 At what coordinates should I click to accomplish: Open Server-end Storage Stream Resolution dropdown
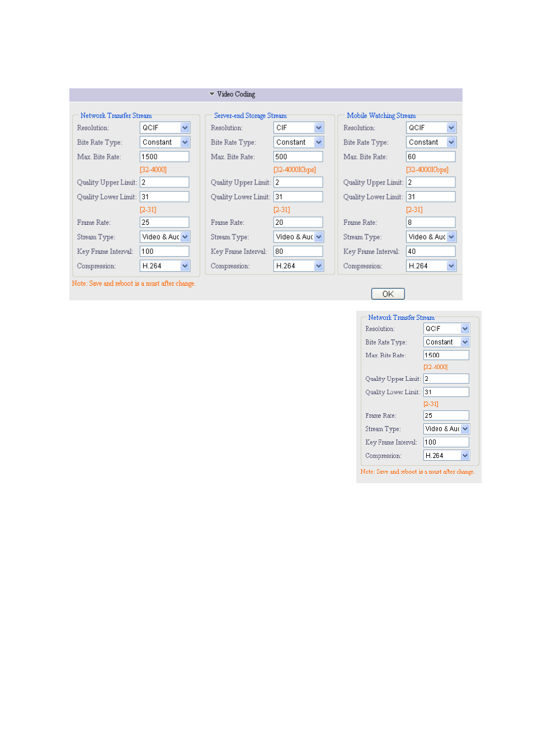pos(299,128)
